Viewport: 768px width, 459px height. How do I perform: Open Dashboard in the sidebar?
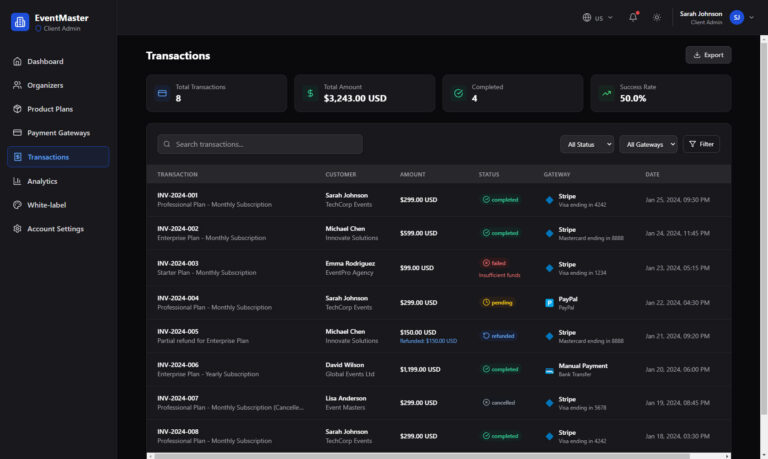point(45,61)
